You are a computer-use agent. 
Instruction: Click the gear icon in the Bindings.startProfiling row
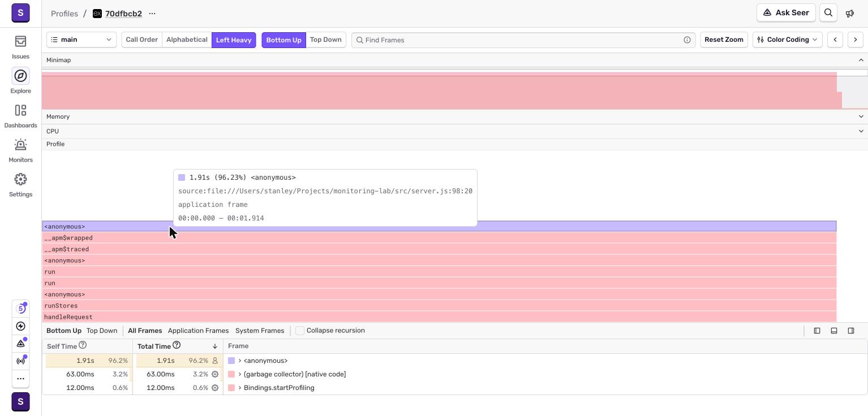click(x=215, y=388)
